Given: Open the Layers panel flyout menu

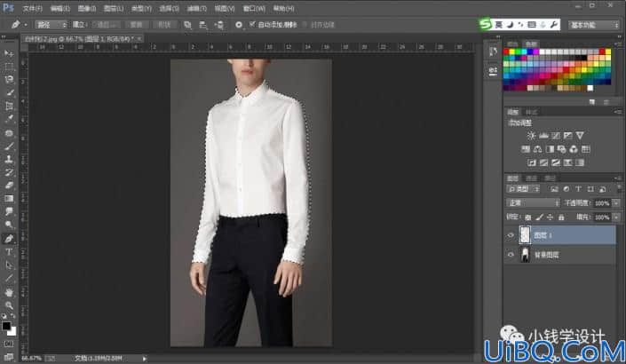Looking at the screenshot, I should tap(618, 178).
